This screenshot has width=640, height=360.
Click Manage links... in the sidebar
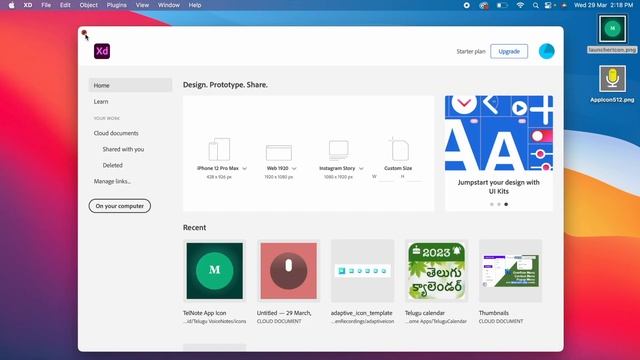click(x=112, y=181)
